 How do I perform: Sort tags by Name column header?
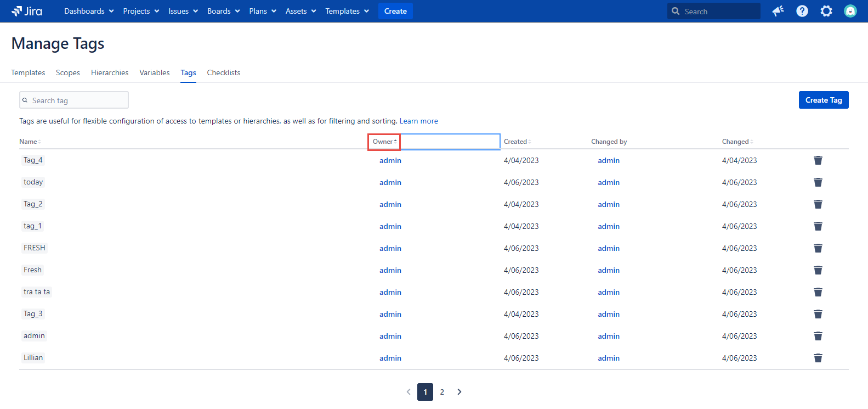(x=30, y=142)
